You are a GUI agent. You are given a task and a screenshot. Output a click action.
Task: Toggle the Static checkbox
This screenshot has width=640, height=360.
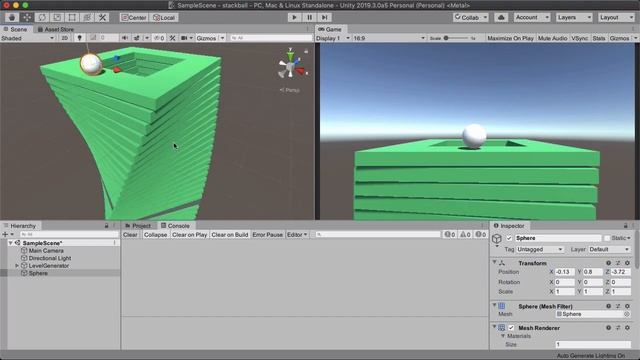(x=607, y=238)
